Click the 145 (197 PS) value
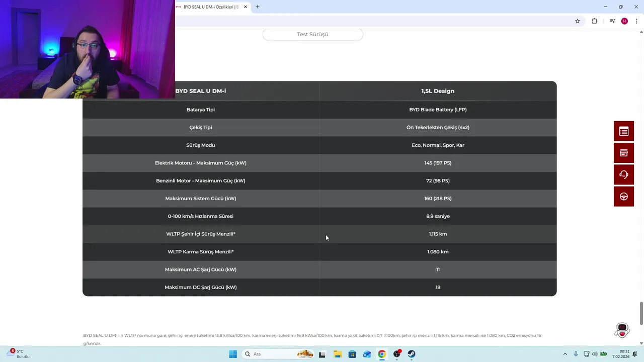This screenshot has height=362, width=644. pos(438,163)
